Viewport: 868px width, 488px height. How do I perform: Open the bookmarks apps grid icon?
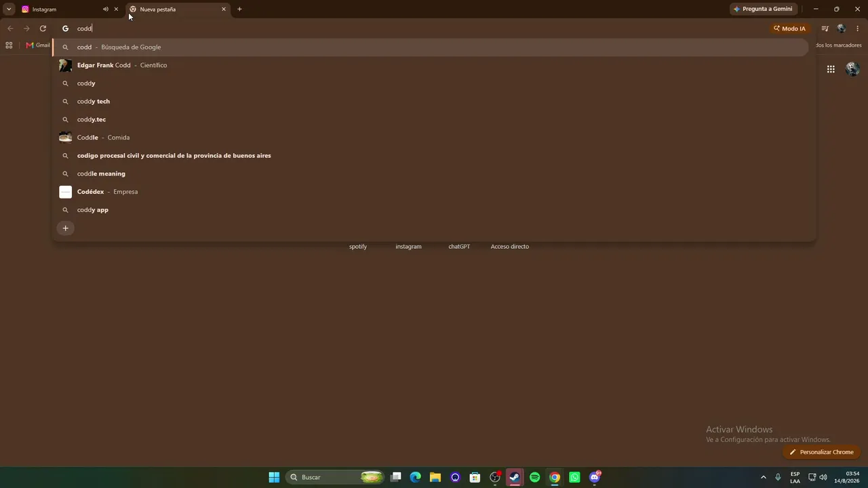(9, 45)
